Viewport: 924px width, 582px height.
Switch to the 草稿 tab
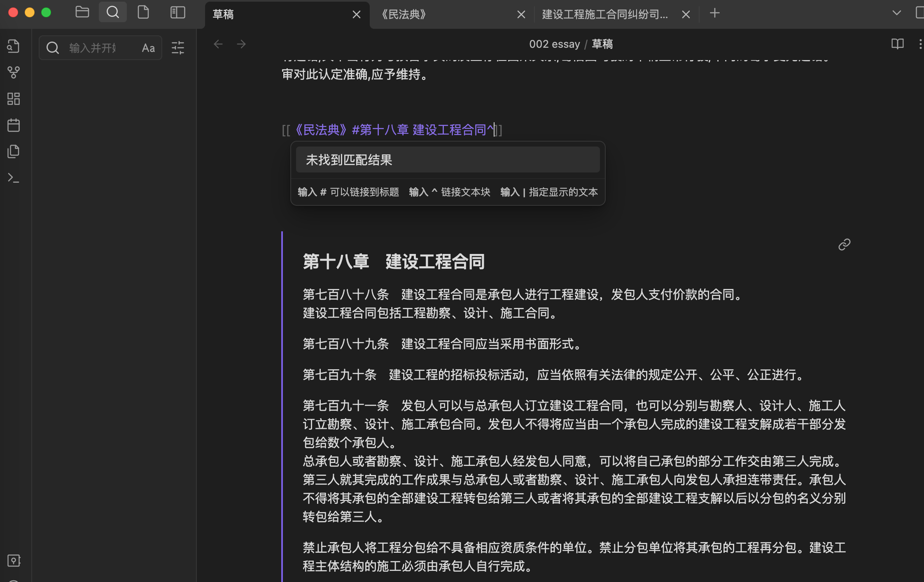pos(287,15)
